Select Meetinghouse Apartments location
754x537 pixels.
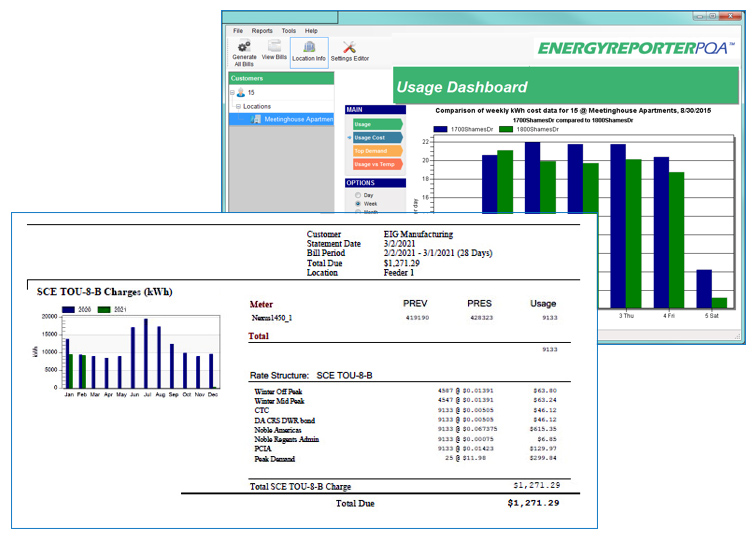(x=299, y=119)
